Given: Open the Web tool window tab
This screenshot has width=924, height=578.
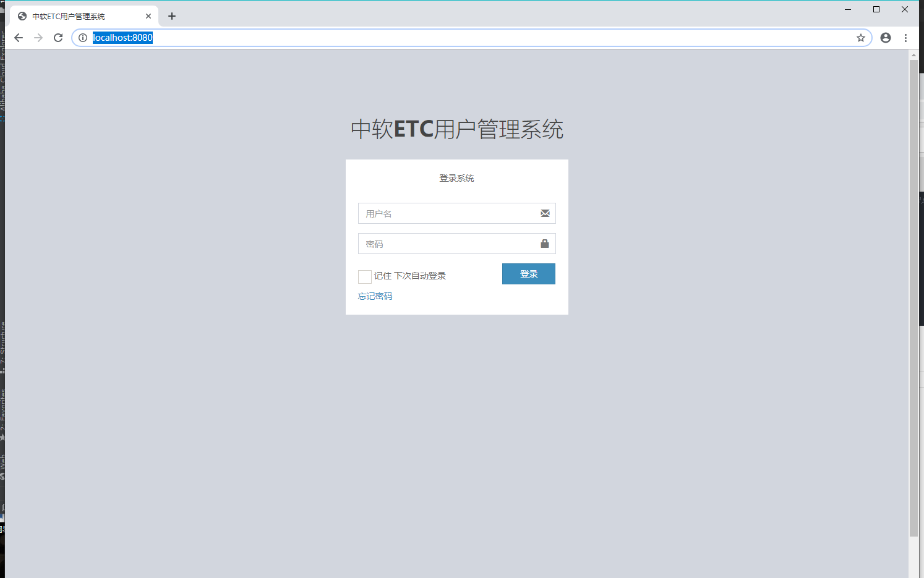Looking at the screenshot, I should pos(4,464).
